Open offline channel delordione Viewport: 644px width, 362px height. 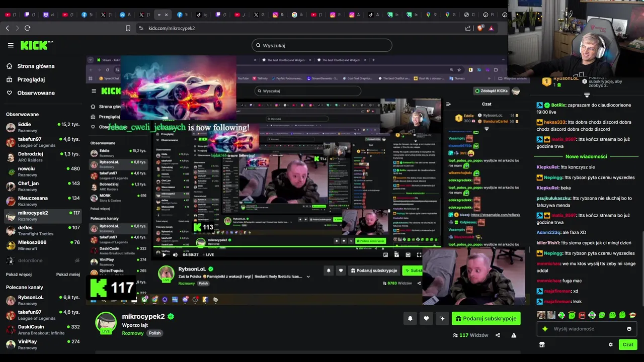[43, 260]
